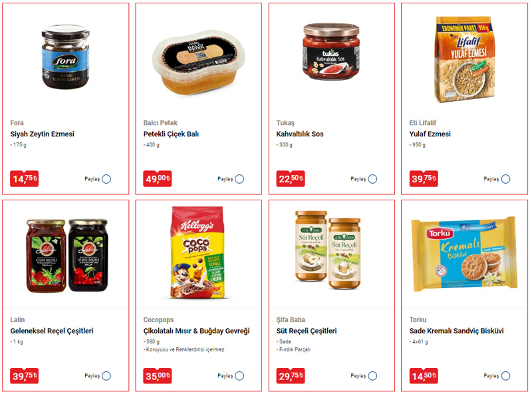
Task: Select the Paylaş circle for Süt Reçeli Çeşitleri
Action: click(372, 376)
